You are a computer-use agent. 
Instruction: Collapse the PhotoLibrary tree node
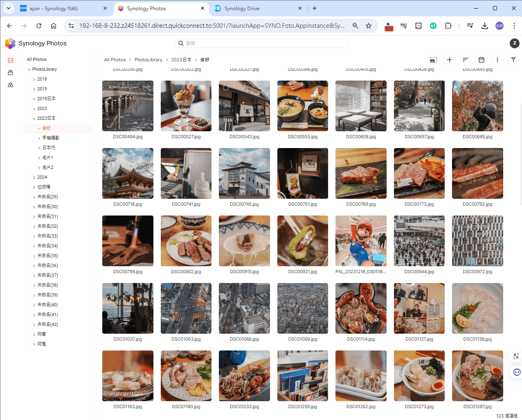click(29, 70)
